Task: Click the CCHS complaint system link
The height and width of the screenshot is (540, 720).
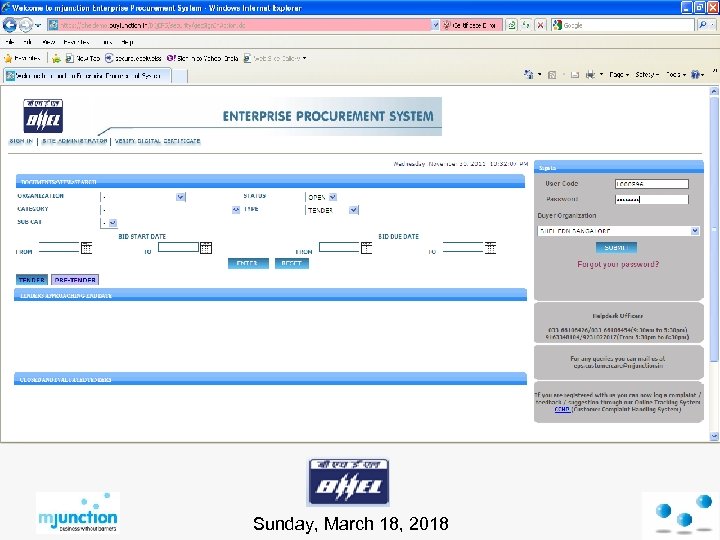Action: tap(562, 409)
